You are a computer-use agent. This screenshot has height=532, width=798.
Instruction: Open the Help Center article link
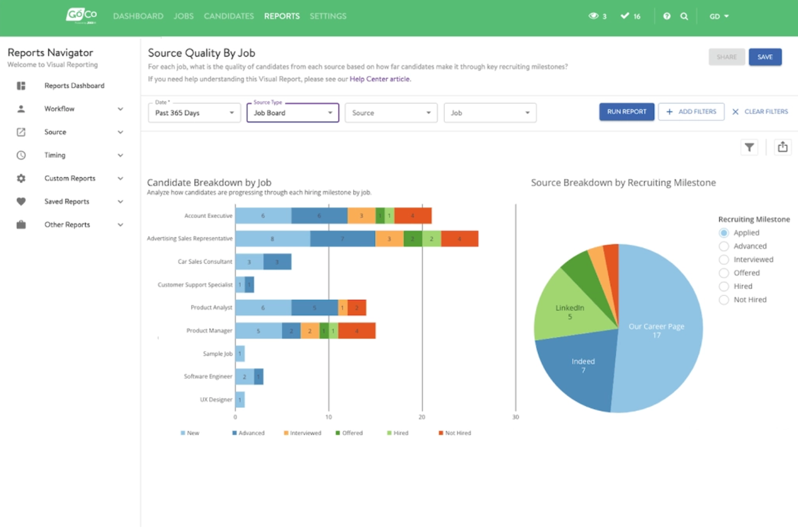(380, 79)
